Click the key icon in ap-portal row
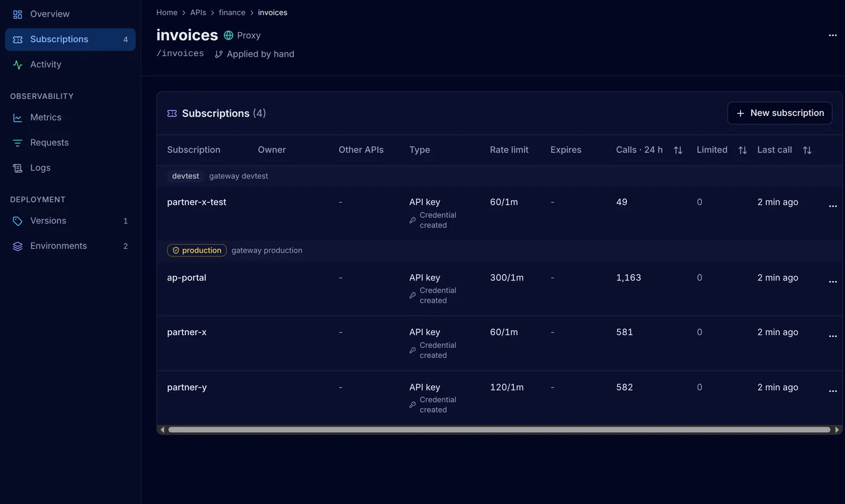 click(x=413, y=295)
